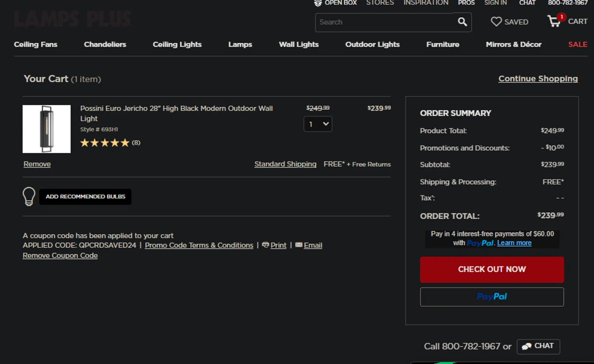Click the Search input field
594x364 pixels.
tap(386, 22)
